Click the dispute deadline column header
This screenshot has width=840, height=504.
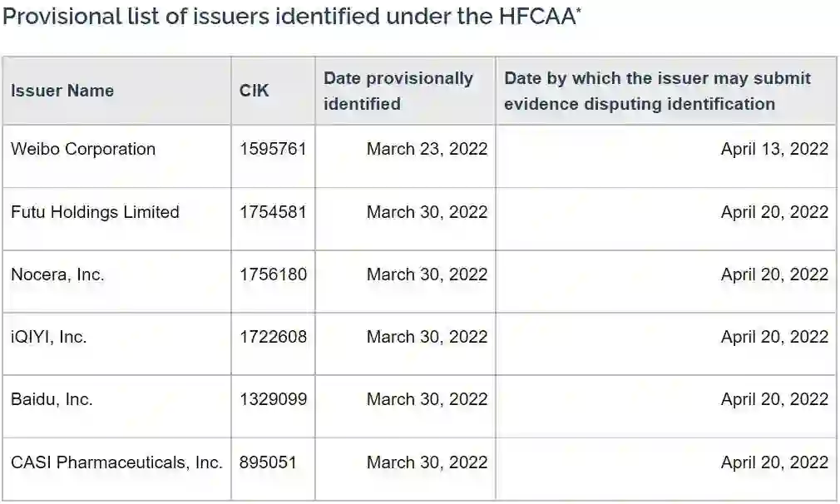(657, 91)
